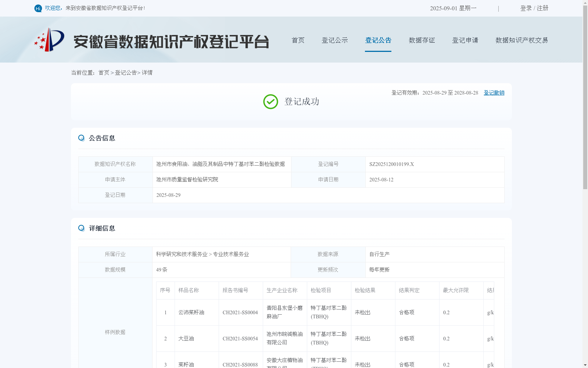The width and height of the screenshot is (588, 368).
Task: Click the sample name 大豆油
Action: pos(186,339)
